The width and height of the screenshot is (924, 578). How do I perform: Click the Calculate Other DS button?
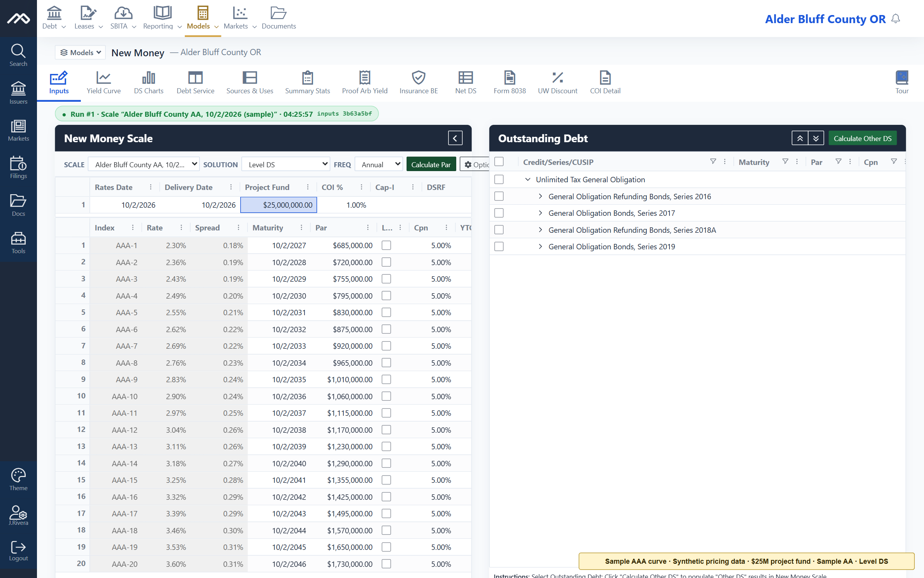(862, 138)
